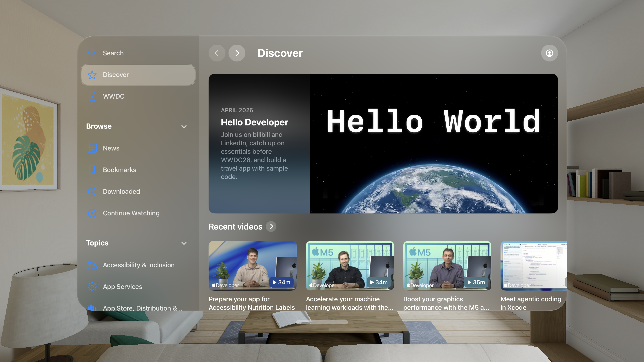The image size is (644, 362).
Task: Click the Accessibility & Inclusion people icon
Action: [x=92, y=265]
